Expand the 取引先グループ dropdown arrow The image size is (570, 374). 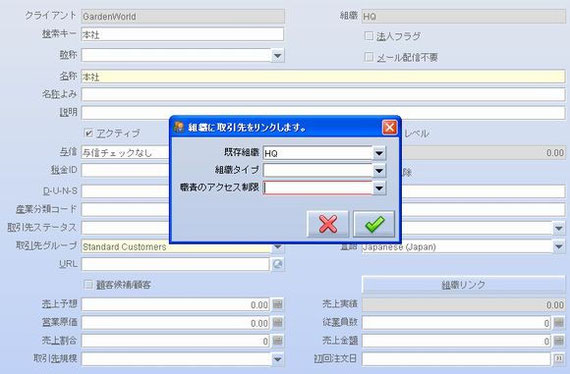coord(277,248)
